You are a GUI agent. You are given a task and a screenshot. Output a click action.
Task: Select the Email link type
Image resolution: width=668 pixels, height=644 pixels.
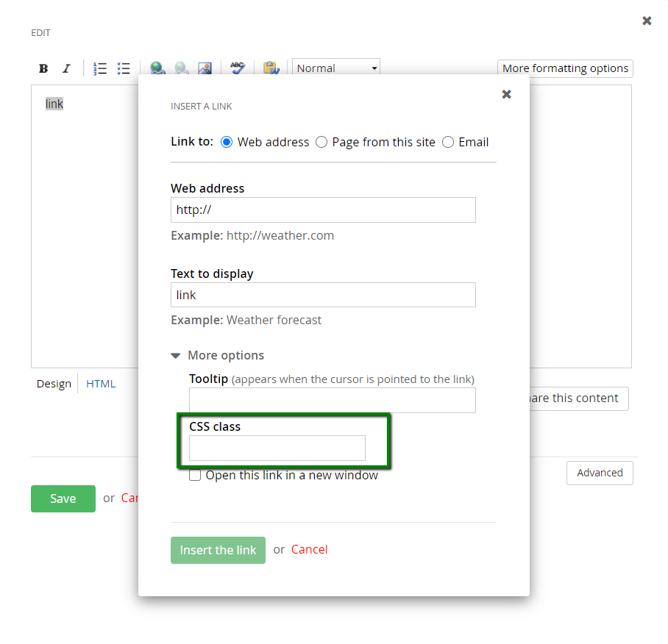click(448, 142)
